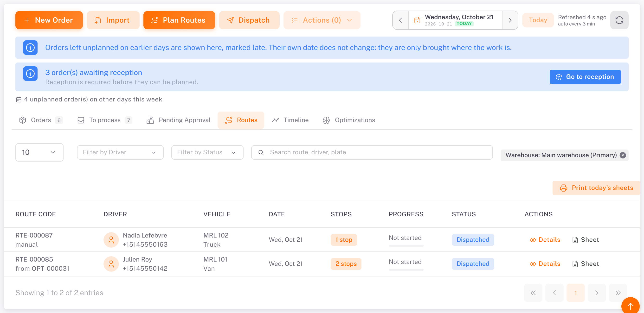This screenshot has height=313, width=644.
Task: Go to previous results page
Action: [554, 293]
